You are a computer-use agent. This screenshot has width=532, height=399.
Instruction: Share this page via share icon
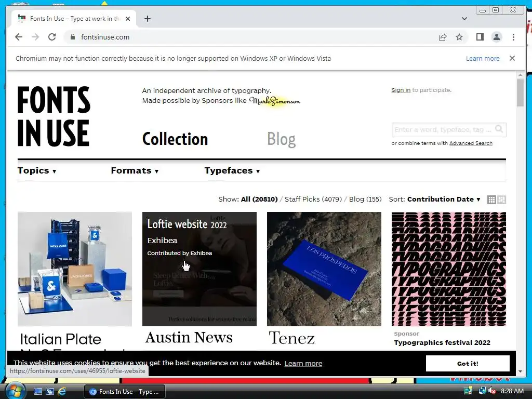[x=443, y=37]
